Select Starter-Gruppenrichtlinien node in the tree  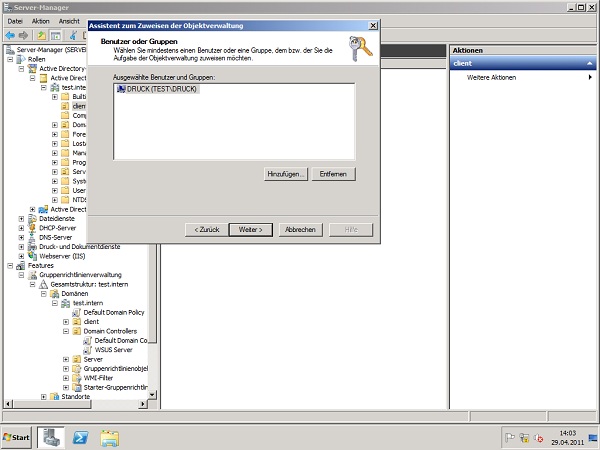116,388
